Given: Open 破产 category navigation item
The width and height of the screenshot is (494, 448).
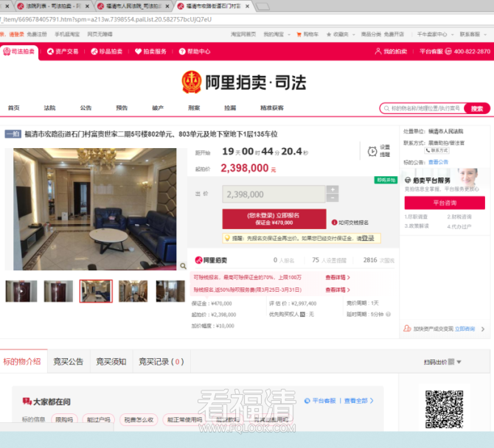Looking at the screenshot, I should click(158, 108).
